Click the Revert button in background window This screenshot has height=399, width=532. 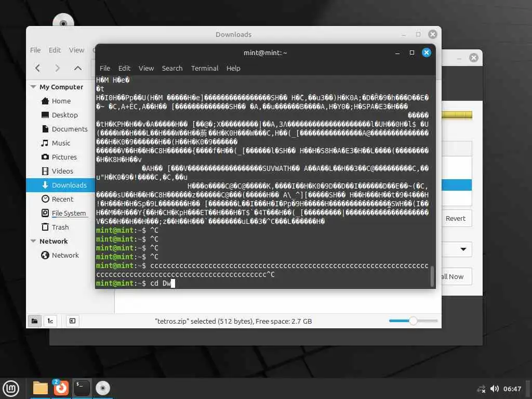click(456, 219)
